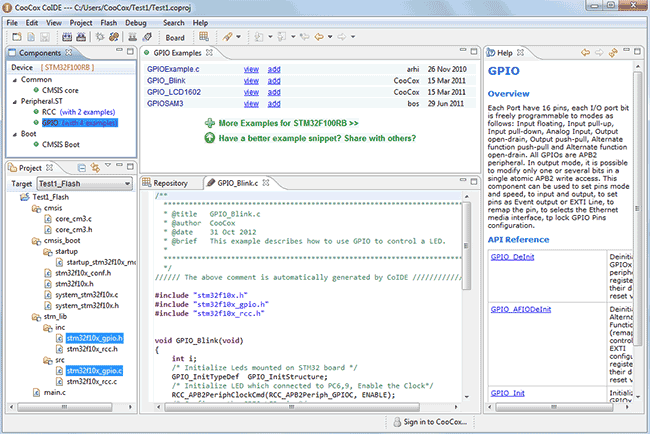Open the Target Test1_Flash dropdown
The width and height of the screenshot is (650, 434).
125,184
